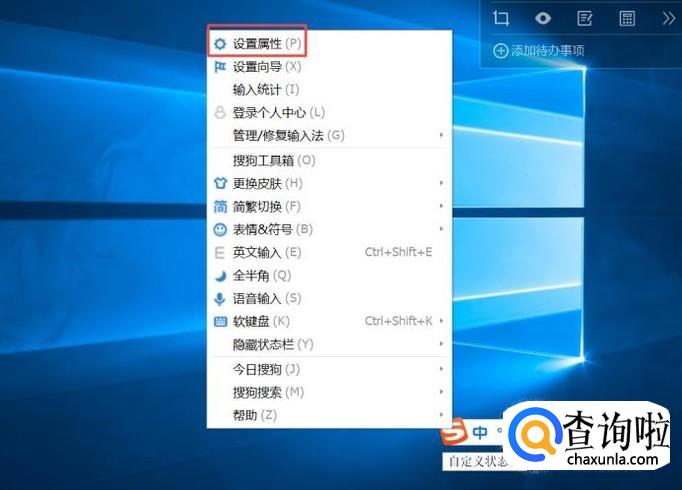Click the plus icon beside 添加待办事项
Screen dimensions: 682x490
501,51
